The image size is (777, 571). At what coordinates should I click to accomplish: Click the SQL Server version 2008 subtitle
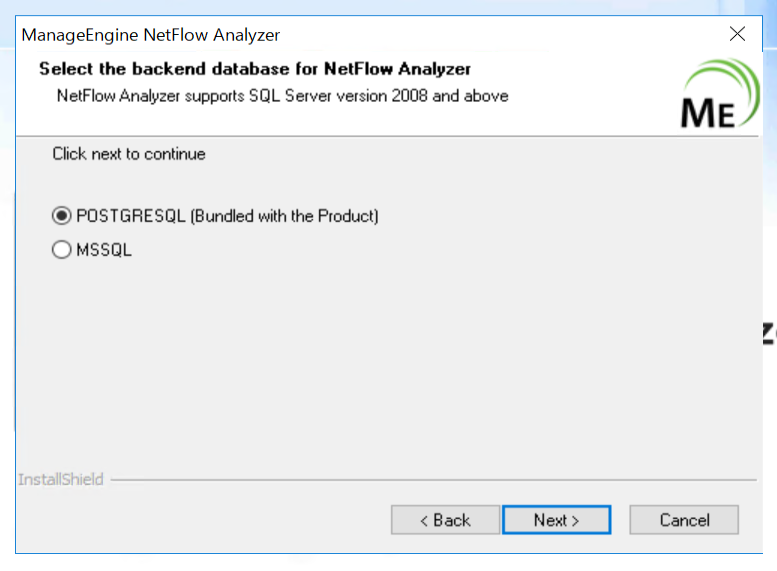tap(283, 96)
